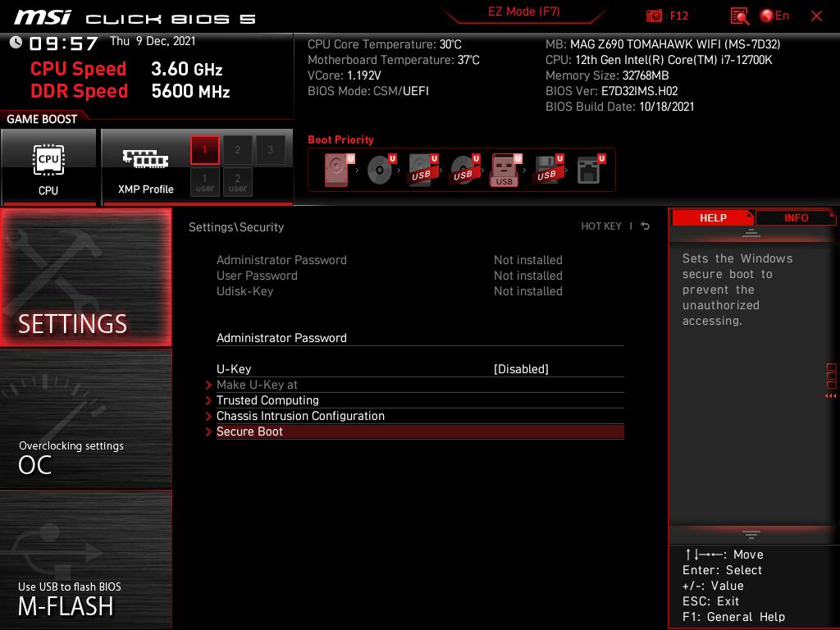Select the CD/DVD boot priority icon
Viewport: 840px width, 630px height.
[381, 170]
